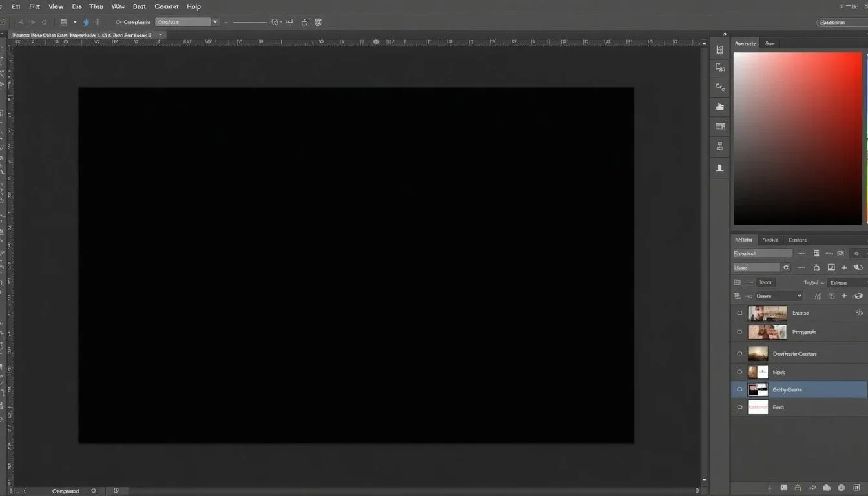Click the circles icon in the collapsed panel strip

coord(720,87)
